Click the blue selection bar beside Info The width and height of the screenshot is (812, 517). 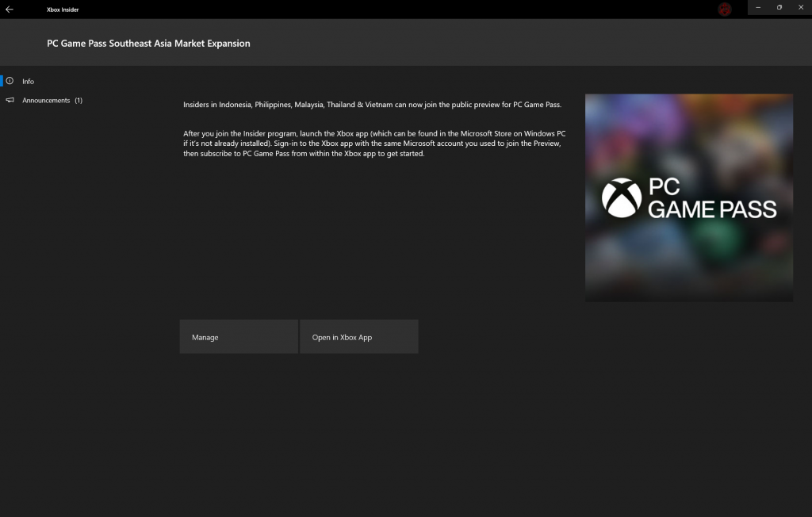coord(2,81)
